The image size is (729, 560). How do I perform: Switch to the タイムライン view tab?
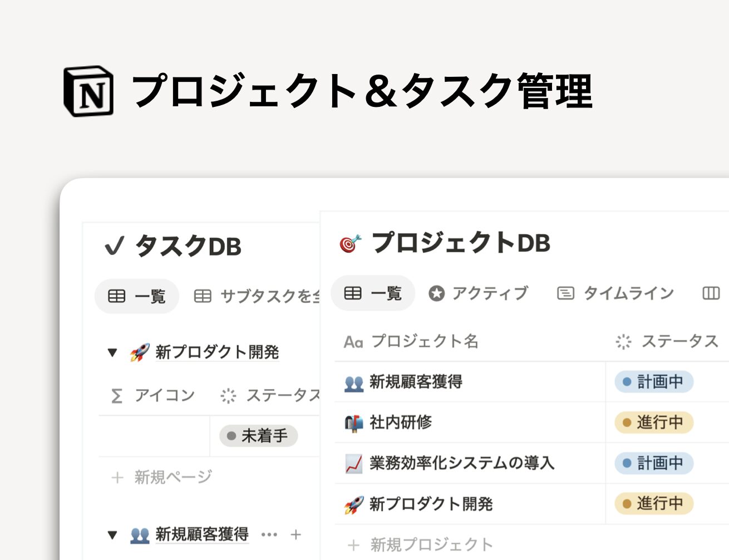(615, 293)
